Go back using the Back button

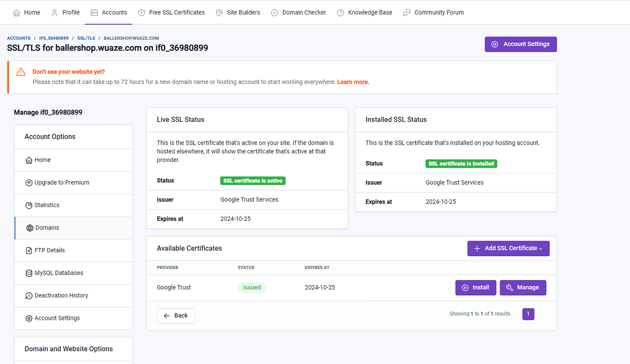pyautogui.click(x=176, y=315)
